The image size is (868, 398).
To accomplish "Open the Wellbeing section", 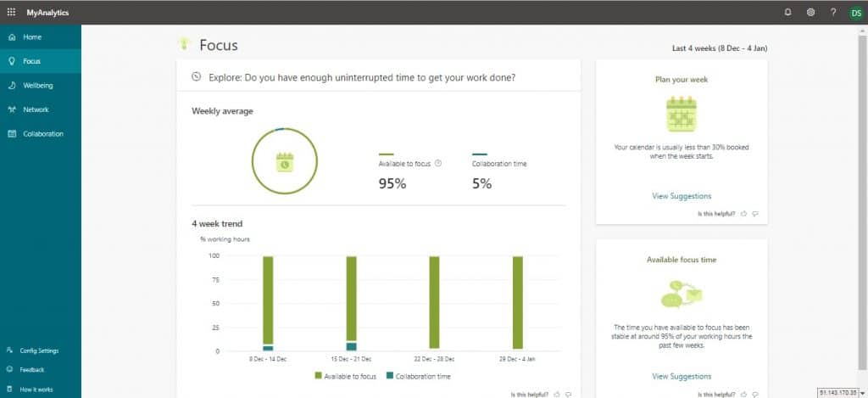I will [x=37, y=86].
